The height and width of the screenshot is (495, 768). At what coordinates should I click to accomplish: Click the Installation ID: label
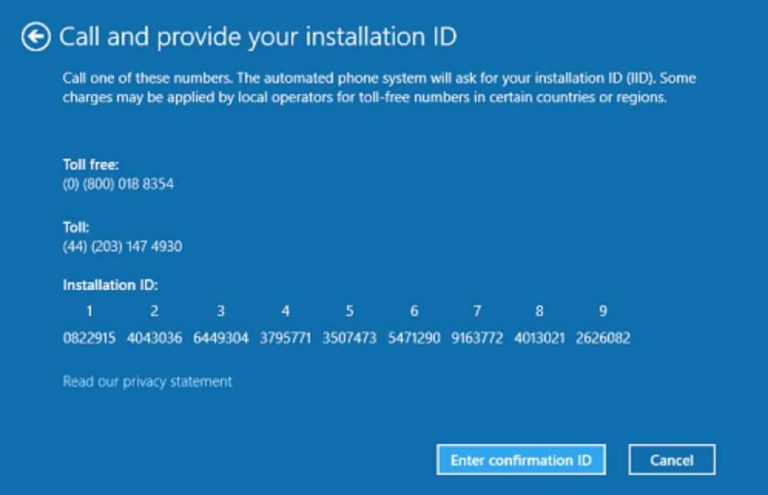[110, 285]
